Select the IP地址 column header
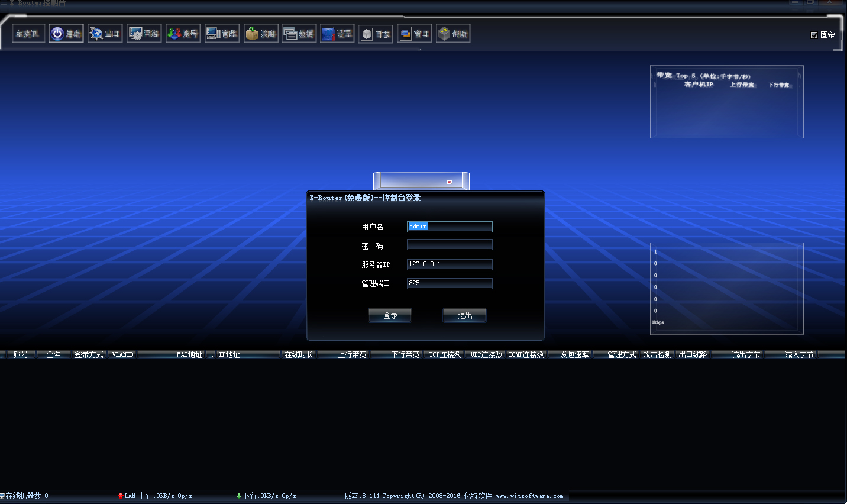This screenshot has width=847, height=504. pyautogui.click(x=248, y=354)
